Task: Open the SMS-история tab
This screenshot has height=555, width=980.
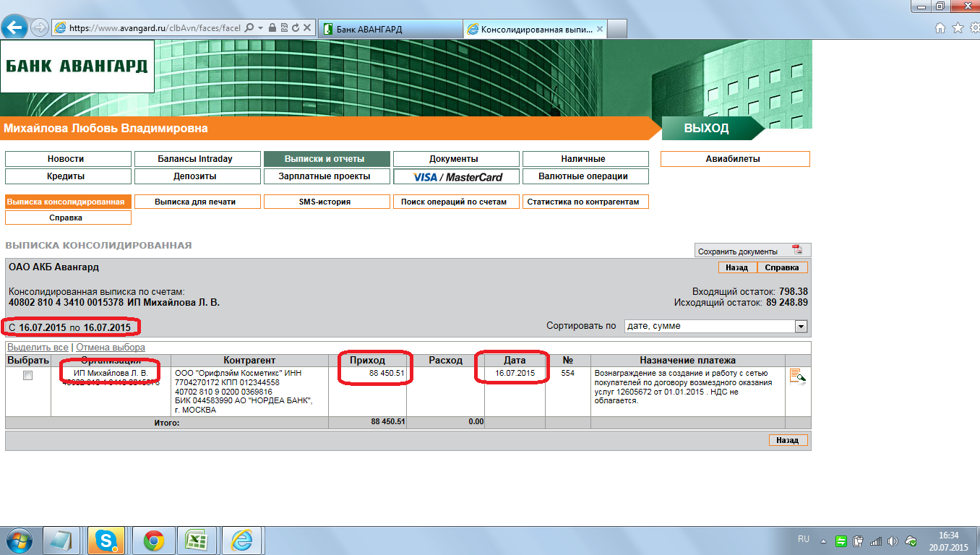Action: [x=327, y=202]
